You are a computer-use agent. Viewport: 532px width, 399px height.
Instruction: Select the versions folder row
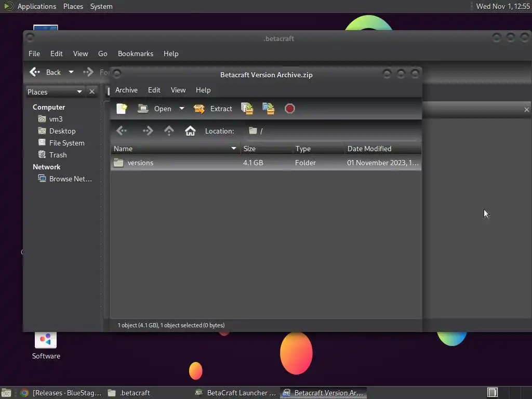(266, 163)
